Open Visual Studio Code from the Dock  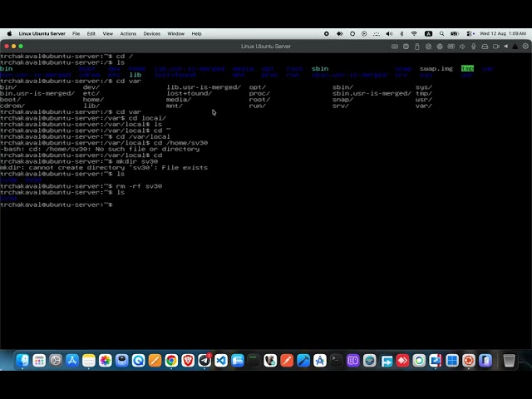(221, 360)
